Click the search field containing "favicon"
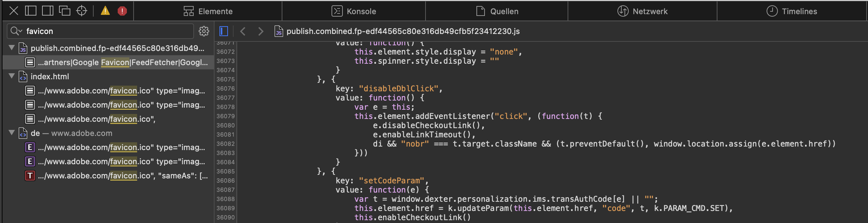The height and width of the screenshot is (223, 868). click(x=106, y=31)
